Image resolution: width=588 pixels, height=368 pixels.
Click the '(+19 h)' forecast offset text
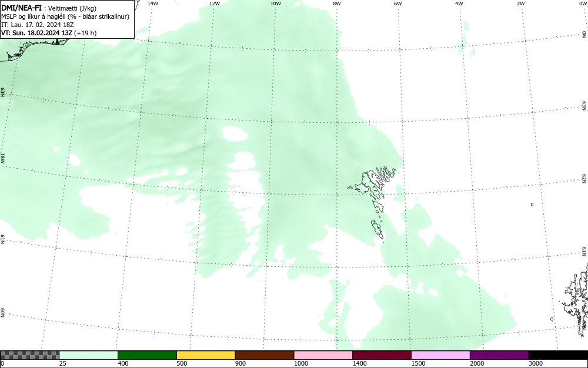(85, 33)
